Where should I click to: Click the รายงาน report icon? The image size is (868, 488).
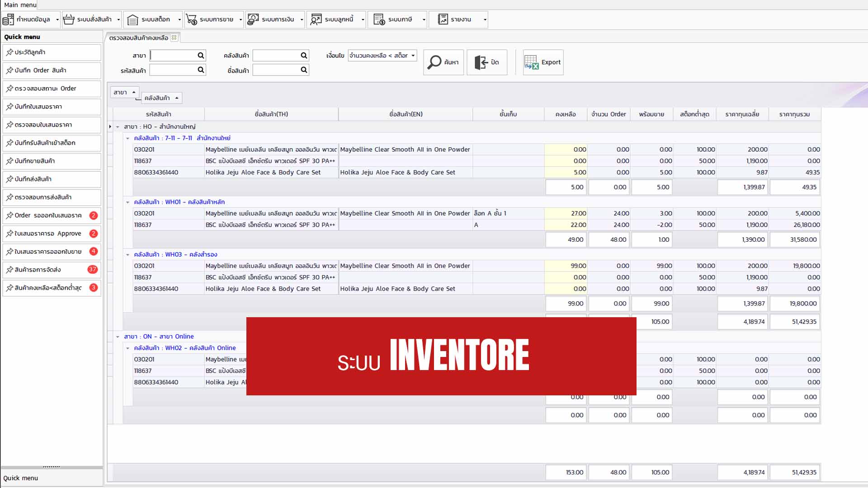coord(443,19)
